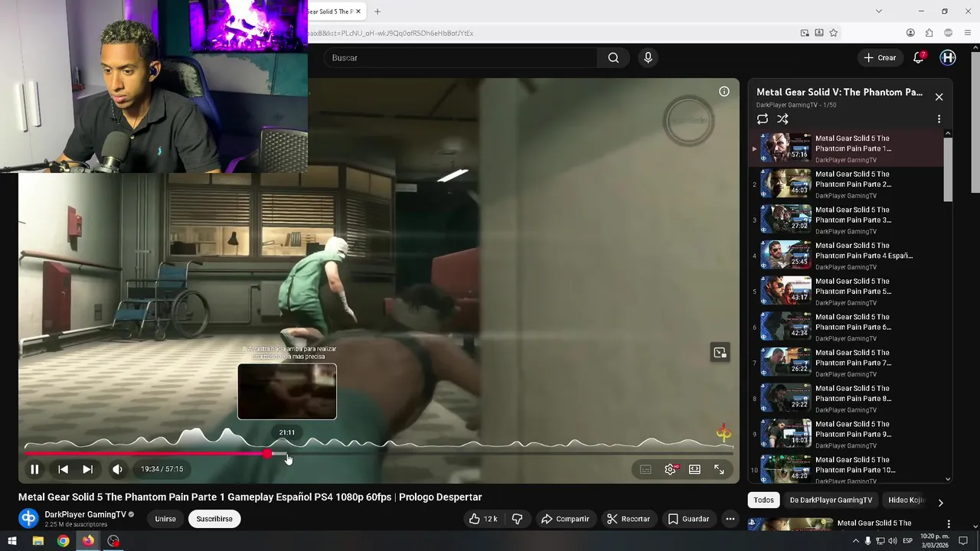The width and height of the screenshot is (980, 551).
Task: Open more actions three-dot menu under video
Action: (730, 519)
